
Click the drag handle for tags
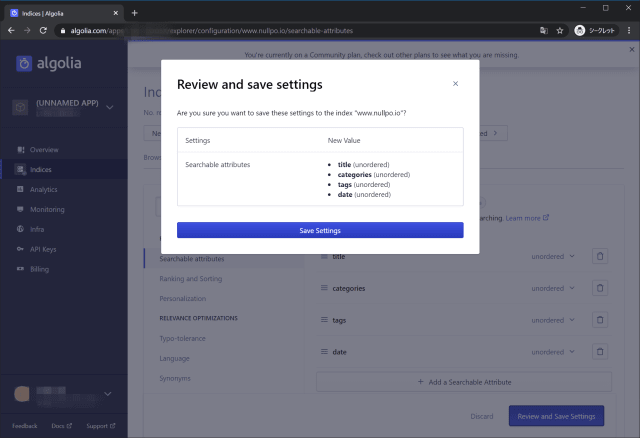pyautogui.click(x=324, y=320)
